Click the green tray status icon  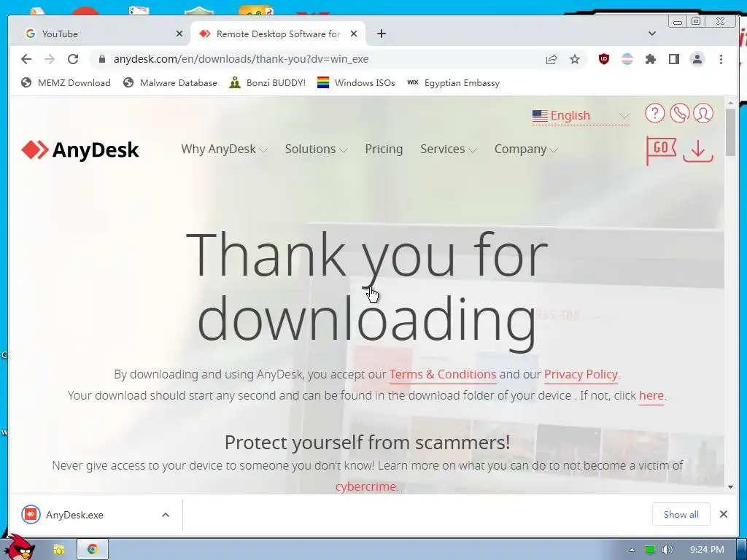(650, 550)
